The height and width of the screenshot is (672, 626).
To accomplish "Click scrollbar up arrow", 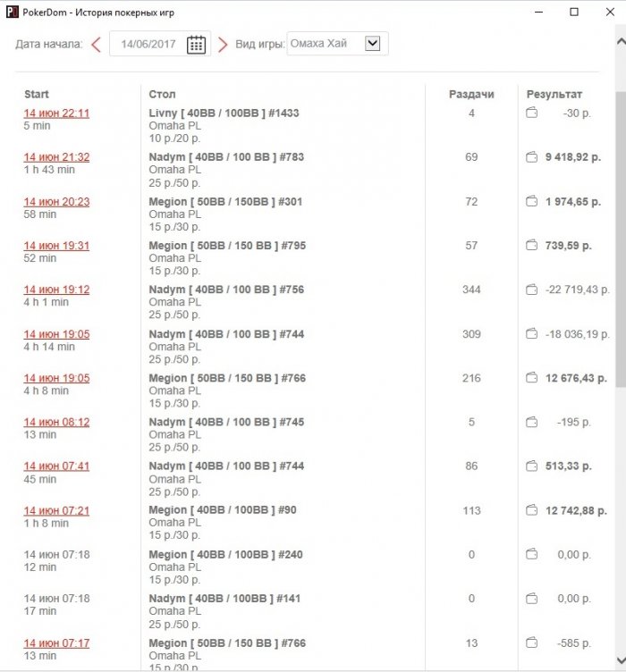I will click(x=621, y=42).
